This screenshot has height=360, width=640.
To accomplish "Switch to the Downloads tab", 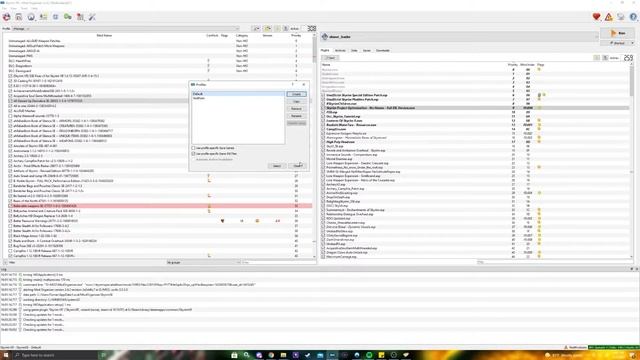I will pos(382,50).
